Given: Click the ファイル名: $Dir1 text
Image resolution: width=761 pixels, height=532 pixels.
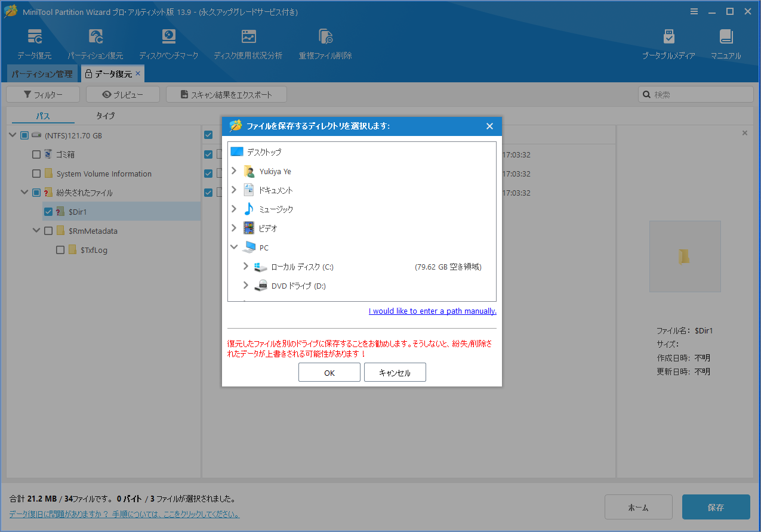Looking at the screenshot, I should pyautogui.click(x=685, y=330).
